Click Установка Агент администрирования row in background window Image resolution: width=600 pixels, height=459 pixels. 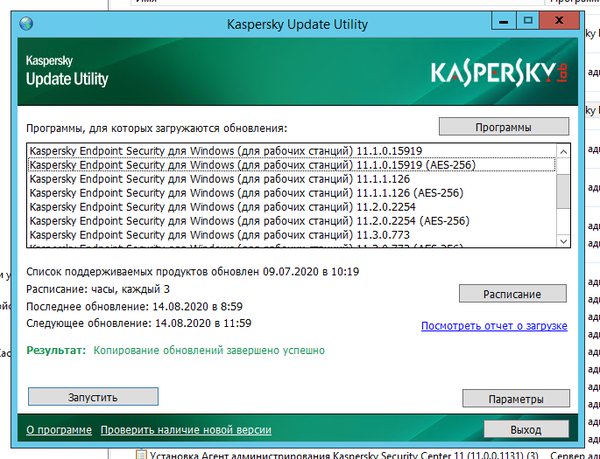pyautogui.click(x=337, y=455)
